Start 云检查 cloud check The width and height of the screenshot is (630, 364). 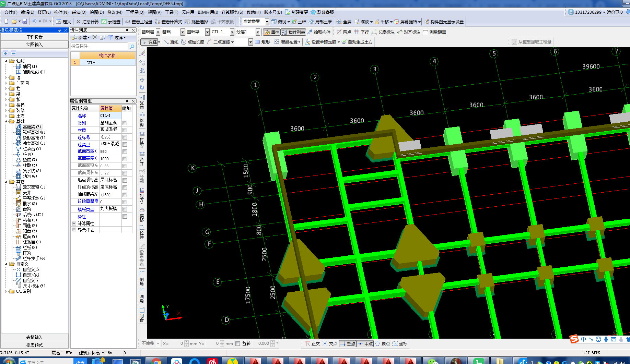pyautogui.click(x=111, y=22)
